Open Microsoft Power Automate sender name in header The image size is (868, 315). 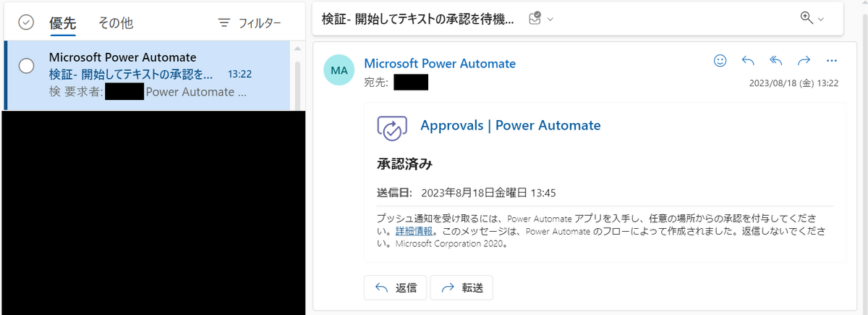pos(440,63)
